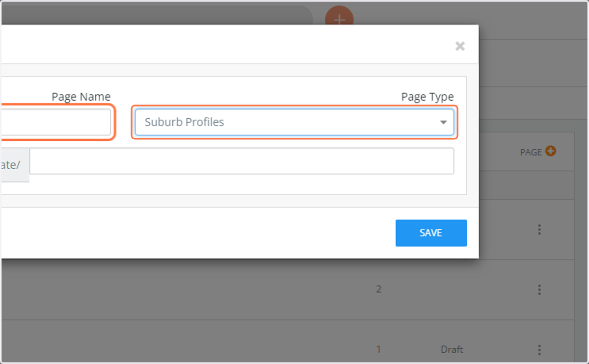Click the Draft status text
Image resolution: width=589 pixels, height=364 pixels.
click(452, 350)
